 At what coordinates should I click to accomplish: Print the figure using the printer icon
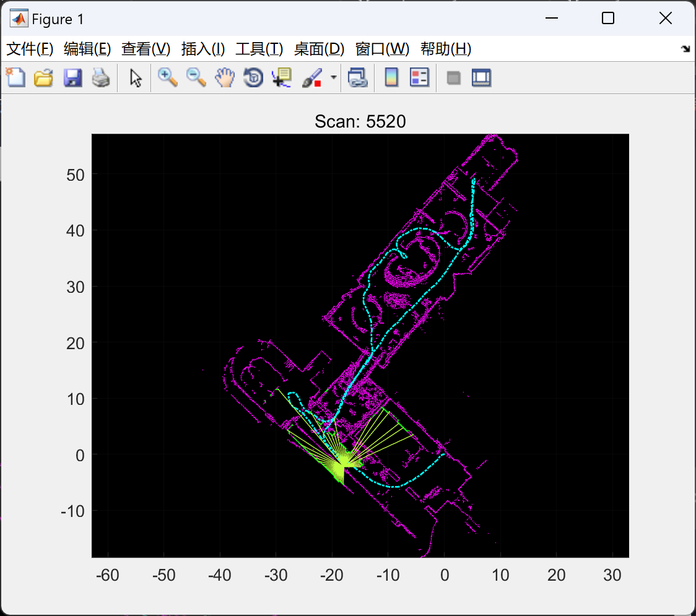point(101,77)
